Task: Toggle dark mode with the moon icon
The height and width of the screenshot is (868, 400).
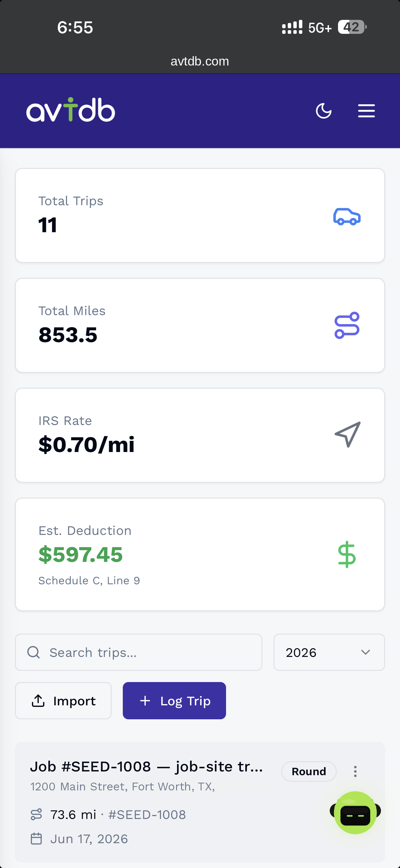Action: point(324,111)
